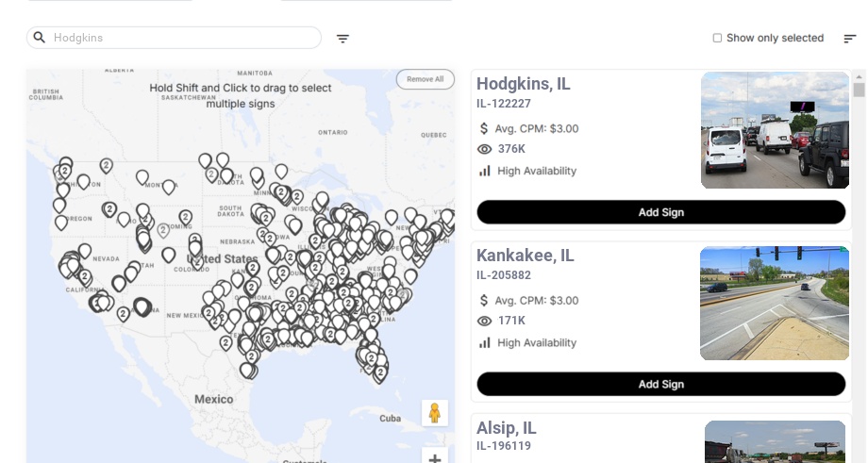Open the Kankakee billboard photo thumbnail

point(775,304)
